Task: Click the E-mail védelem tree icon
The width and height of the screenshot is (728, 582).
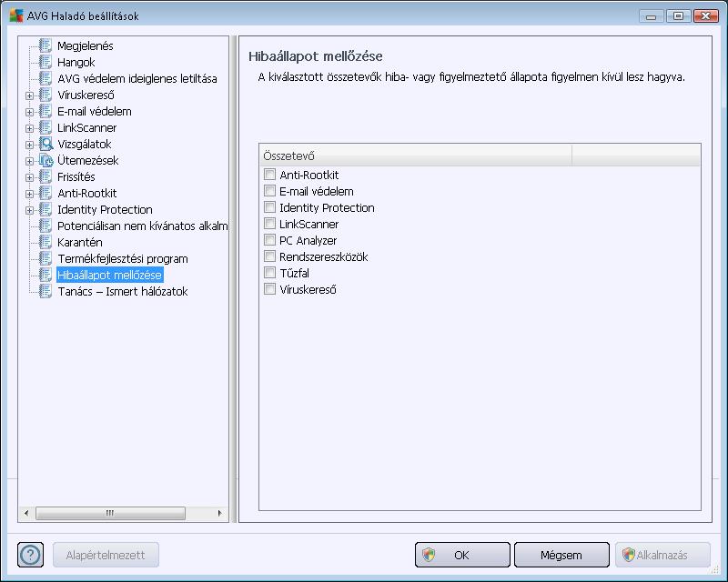Action: pyautogui.click(x=45, y=111)
